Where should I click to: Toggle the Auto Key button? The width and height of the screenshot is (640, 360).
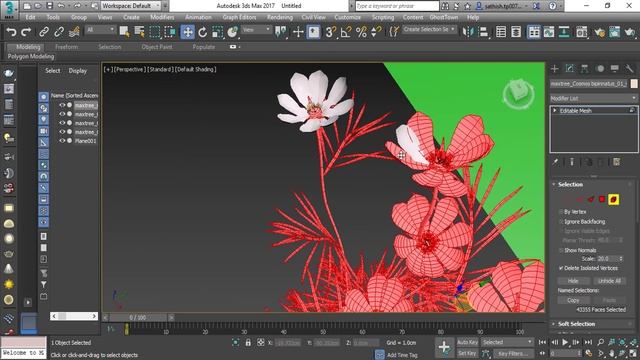pyautogui.click(x=467, y=342)
